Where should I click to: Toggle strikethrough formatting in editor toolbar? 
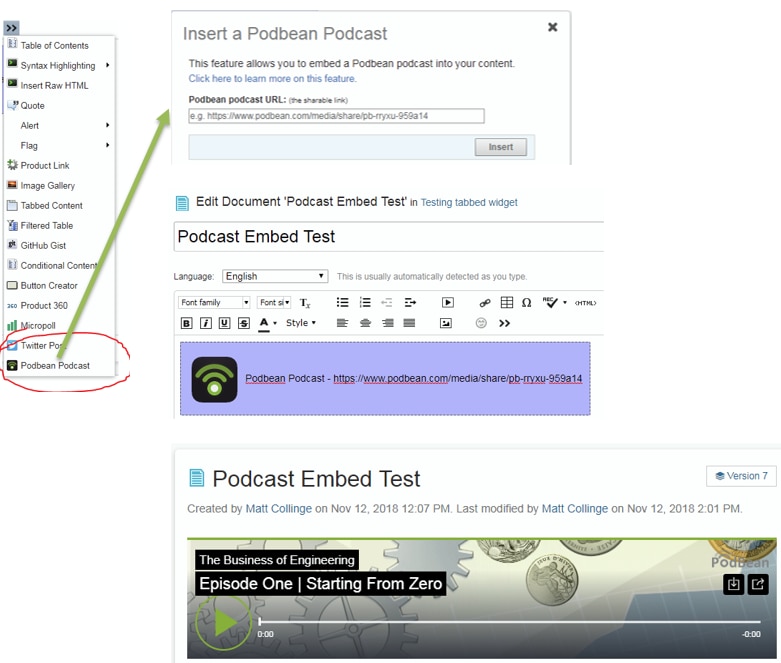tap(244, 323)
